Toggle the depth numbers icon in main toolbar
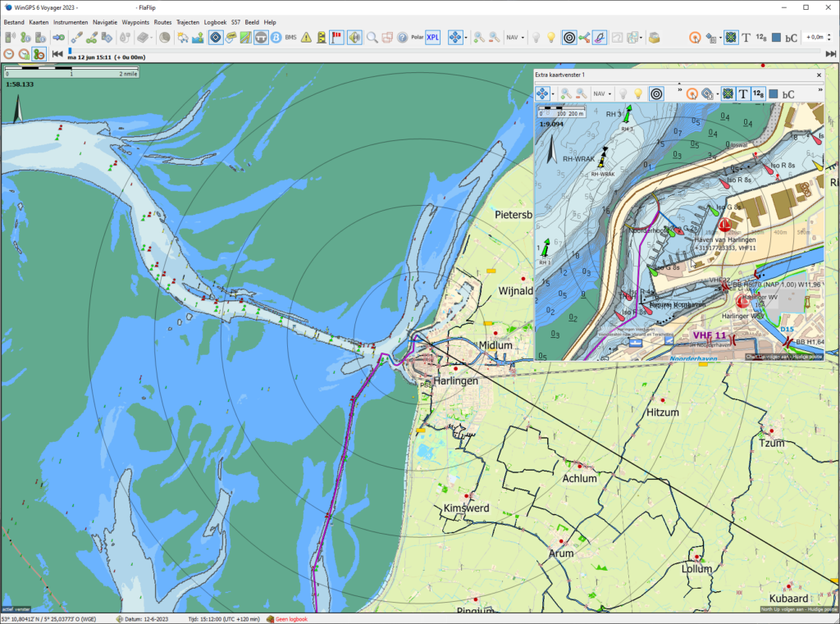 (760, 38)
